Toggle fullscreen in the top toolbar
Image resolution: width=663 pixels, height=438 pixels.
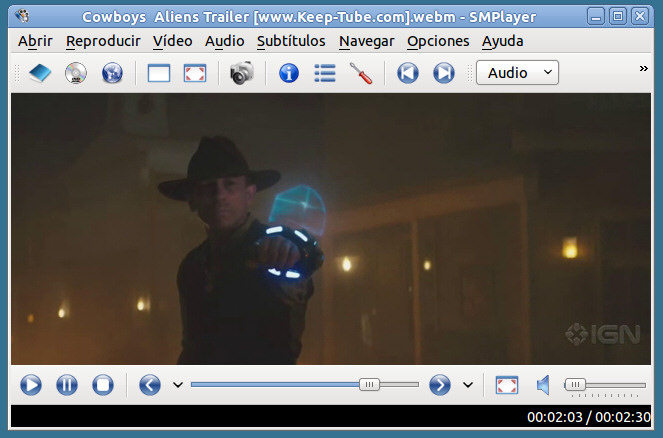coord(195,73)
